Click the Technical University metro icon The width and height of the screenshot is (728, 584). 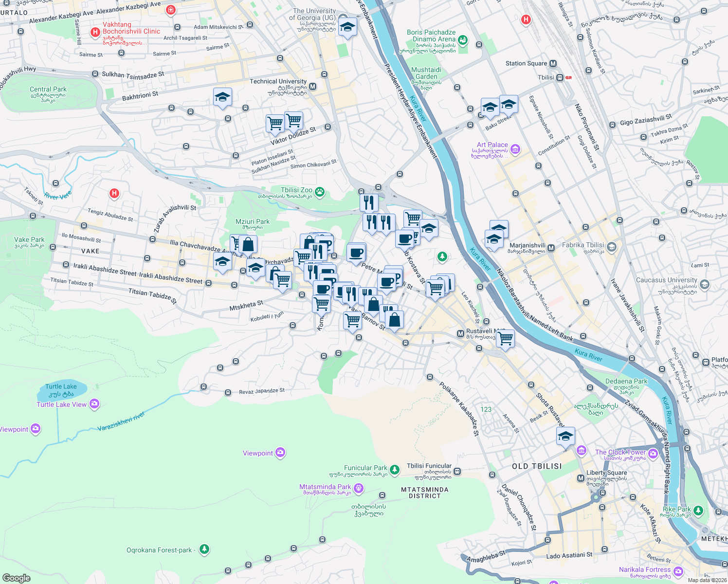point(312,86)
